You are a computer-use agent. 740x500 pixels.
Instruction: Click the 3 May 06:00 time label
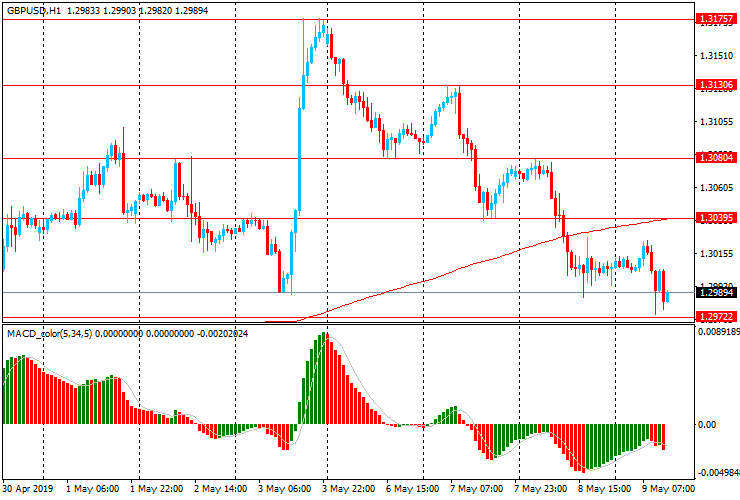coord(285,488)
